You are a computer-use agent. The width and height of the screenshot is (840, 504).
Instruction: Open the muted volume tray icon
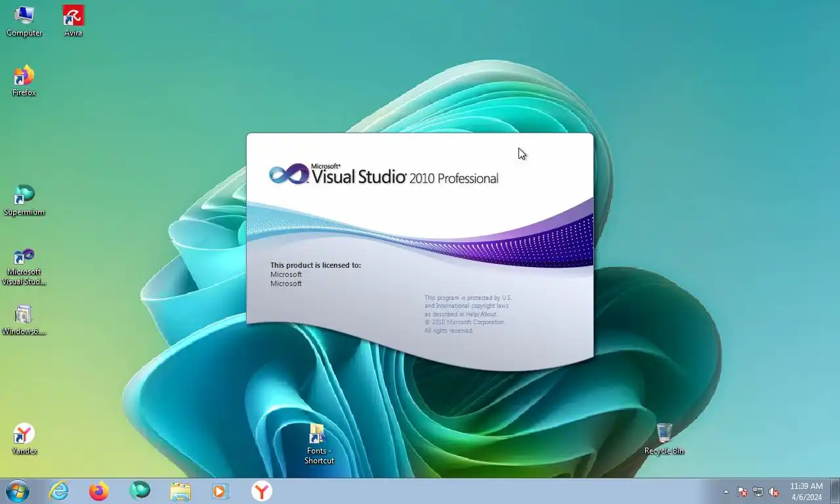pyautogui.click(x=774, y=492)
